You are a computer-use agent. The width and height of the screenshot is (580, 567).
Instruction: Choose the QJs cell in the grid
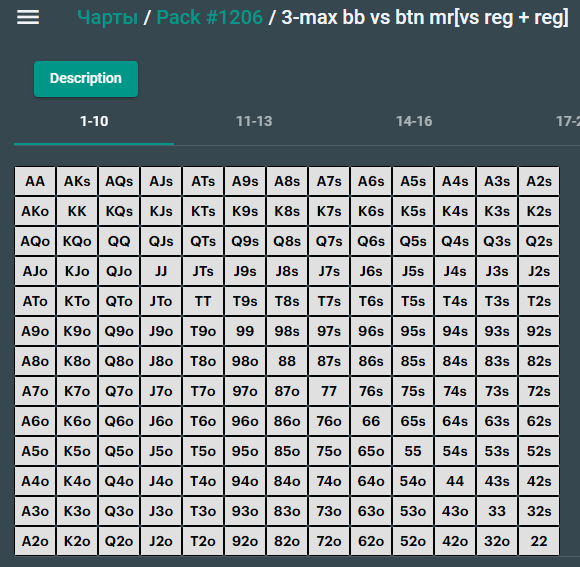coord(161,241)
